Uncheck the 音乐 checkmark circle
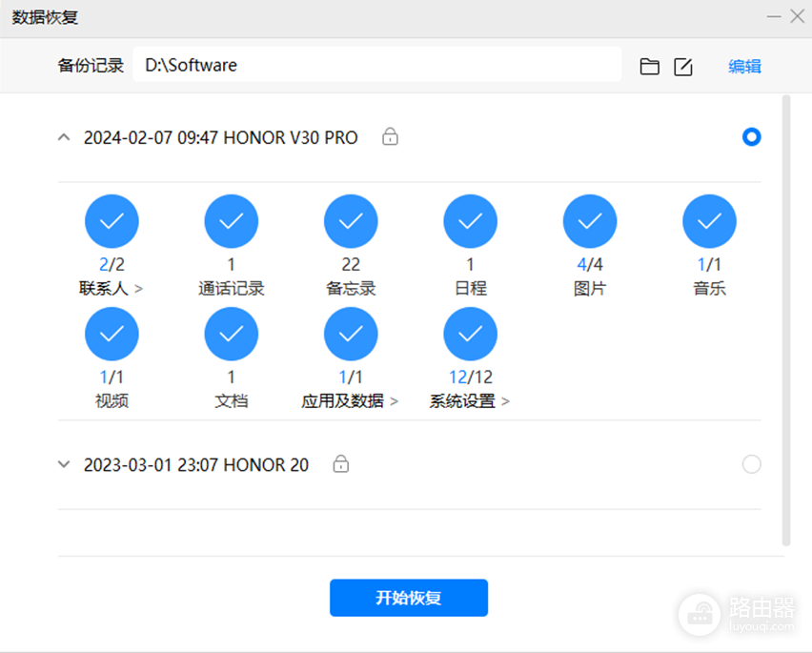The height and width of the screenshot is (653, 812). (709, 221)
